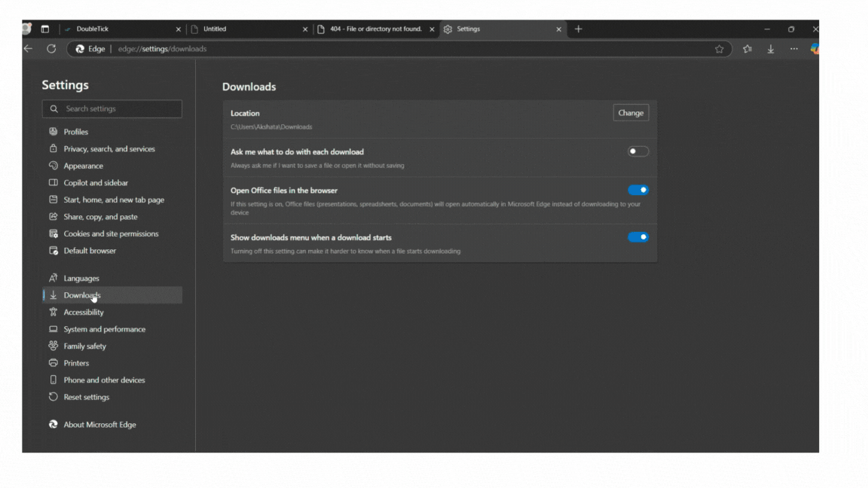Enable Ask me what to do with each download
This screenshot has height=488, width=868.
[x=637, y=151]
